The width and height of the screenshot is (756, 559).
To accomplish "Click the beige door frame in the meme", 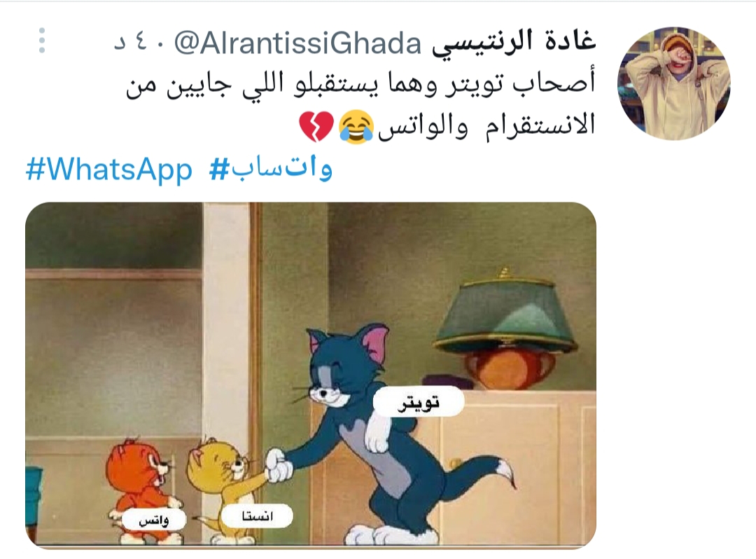I will coord(232,366).
